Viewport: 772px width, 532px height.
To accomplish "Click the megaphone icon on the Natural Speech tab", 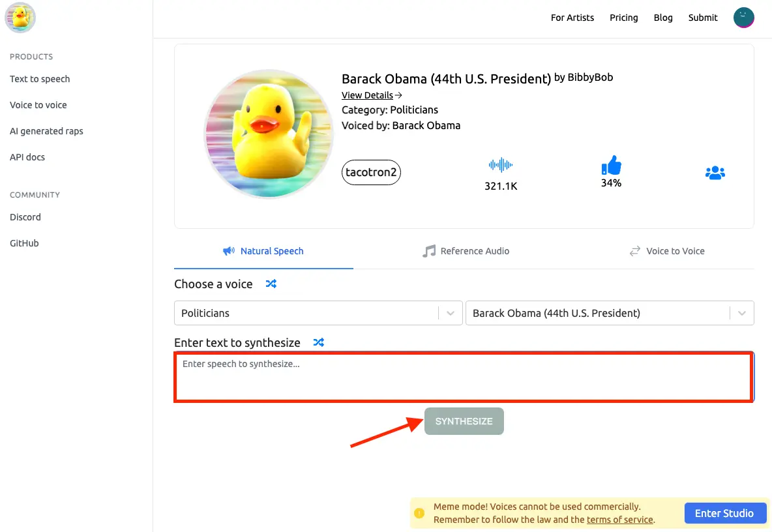I will (228, 251).
